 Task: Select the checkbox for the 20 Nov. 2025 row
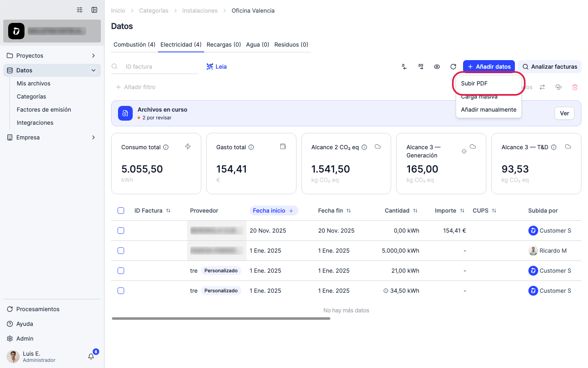coord(121,231)
